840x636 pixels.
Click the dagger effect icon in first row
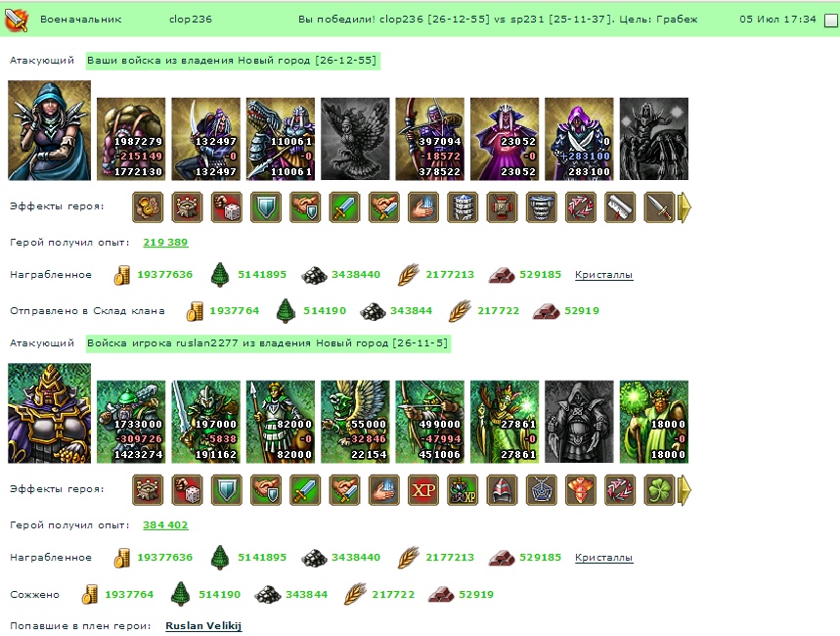(x=659, y=207)
